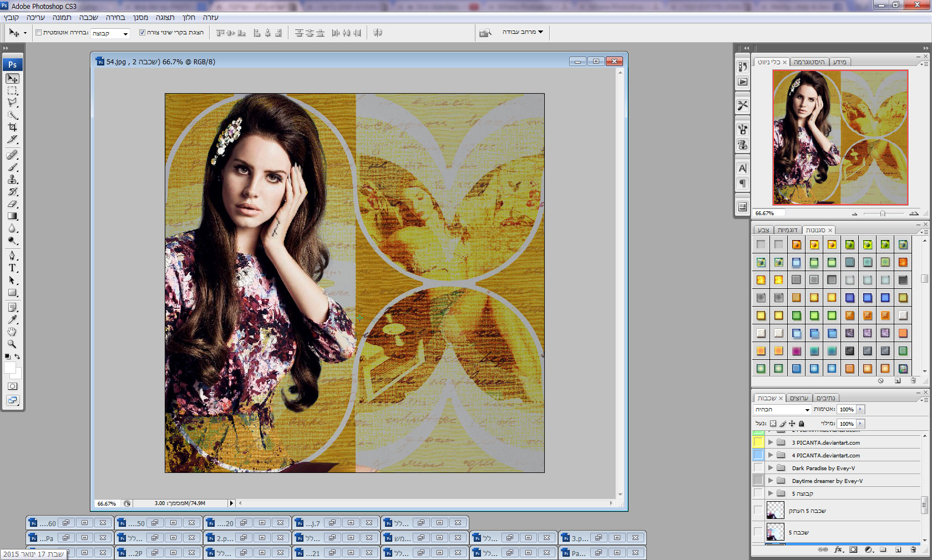Uncheck show transform controls checkbox
Image resolution: width=932 pixels, height=560 pixels.
[x=142, y=33]
